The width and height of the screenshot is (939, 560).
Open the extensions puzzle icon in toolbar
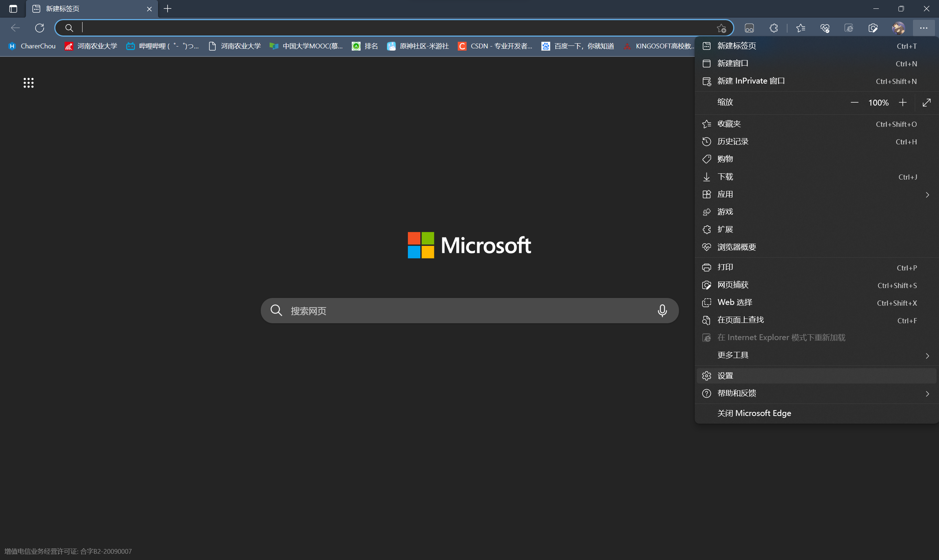pos(774,28)
